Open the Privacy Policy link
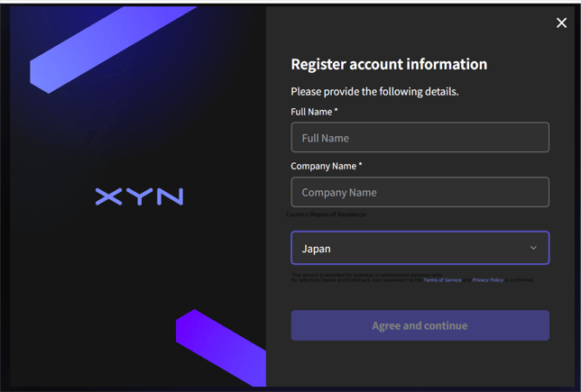Screen dimensions: 581x392 (487, 280)
